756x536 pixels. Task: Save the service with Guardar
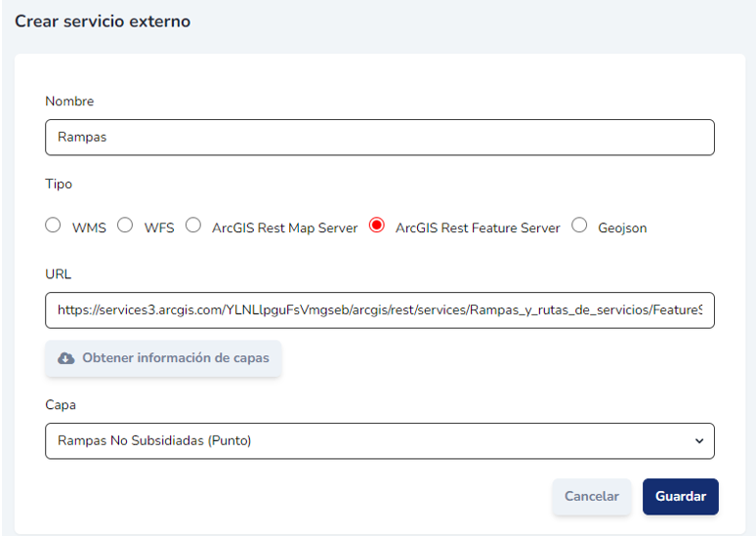[680, 496]
